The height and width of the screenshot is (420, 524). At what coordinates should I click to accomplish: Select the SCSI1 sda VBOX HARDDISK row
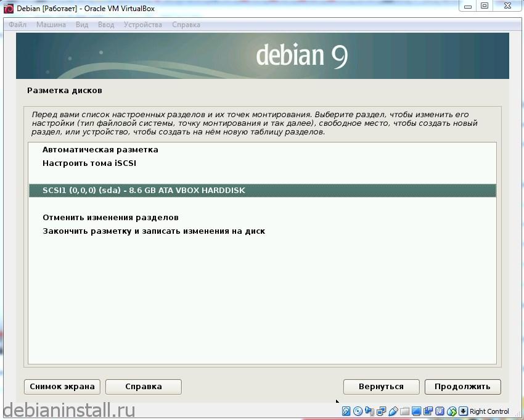click(x=263, y=191)
